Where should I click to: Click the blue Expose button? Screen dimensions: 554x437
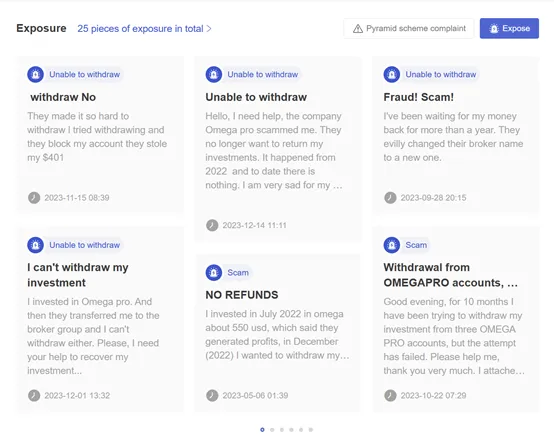509,28
